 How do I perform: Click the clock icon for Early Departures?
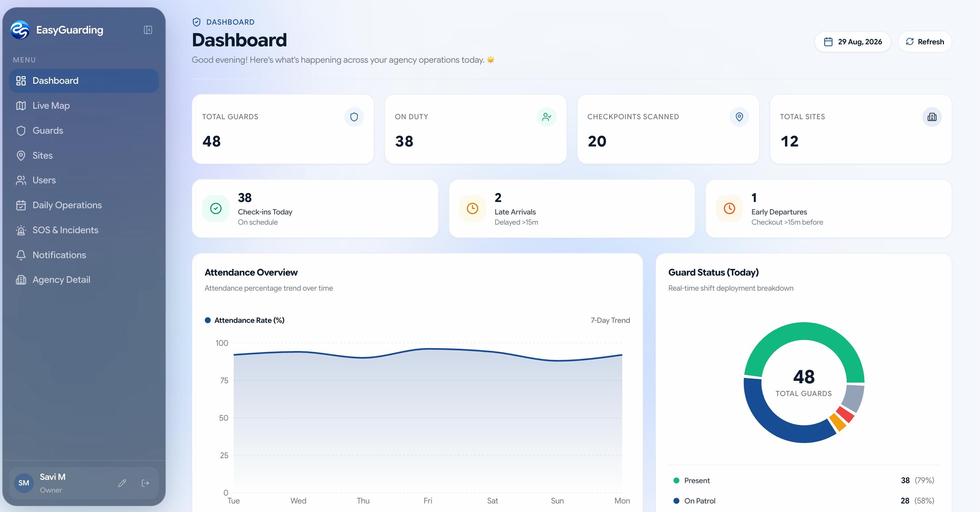point(729,209)
